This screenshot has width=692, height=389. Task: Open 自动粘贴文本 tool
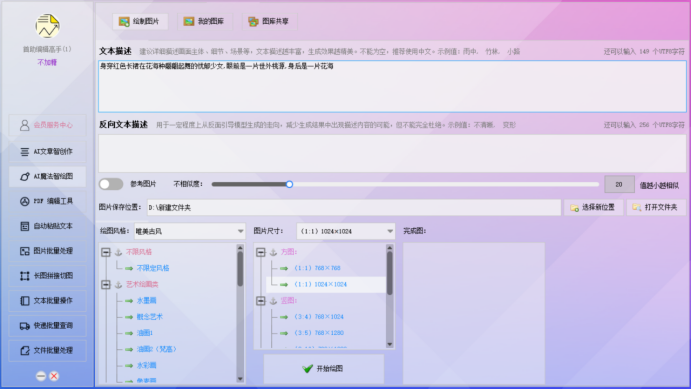pos(47,226)
